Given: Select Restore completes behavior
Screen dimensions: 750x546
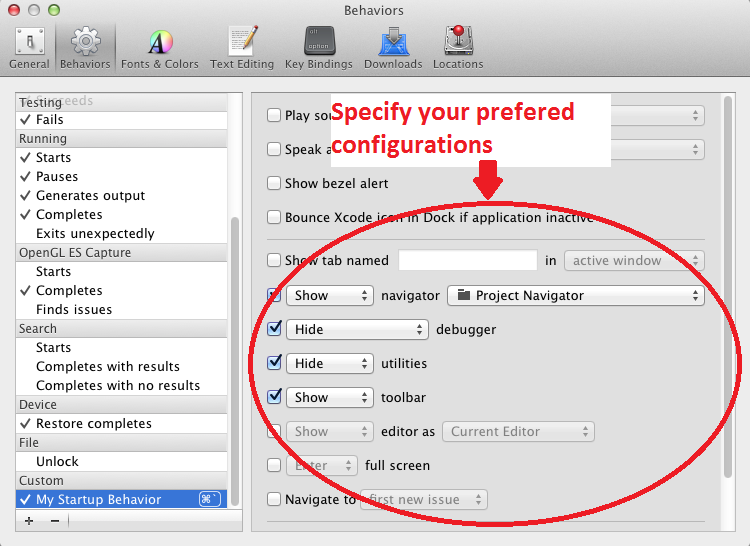Looking at the screenshot, I should tap(121, 424).
